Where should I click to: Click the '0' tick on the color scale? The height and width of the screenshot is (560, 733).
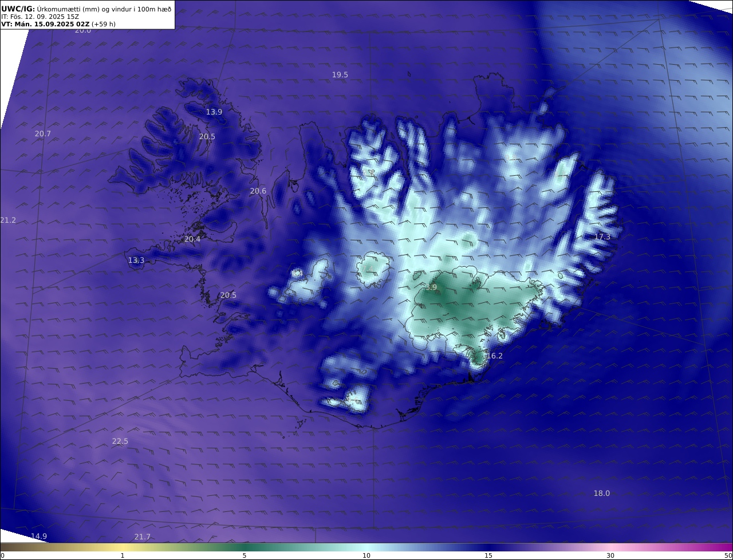tap(2, 555)
